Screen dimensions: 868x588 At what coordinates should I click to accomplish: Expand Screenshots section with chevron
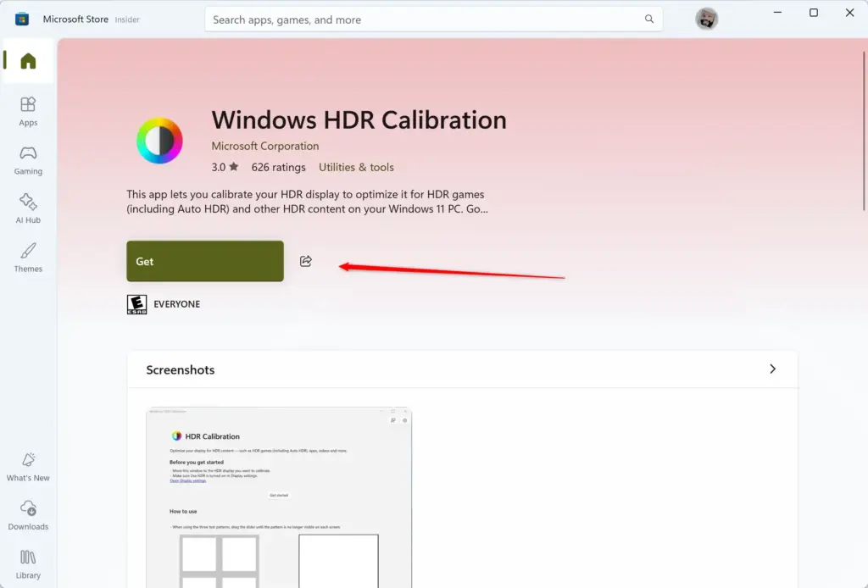(x=772, y=369)
